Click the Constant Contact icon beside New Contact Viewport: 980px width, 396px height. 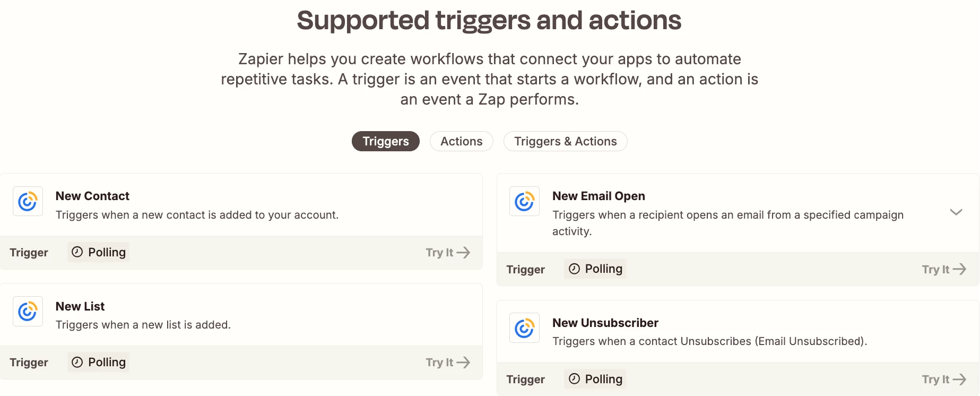[x=28, y=201]
